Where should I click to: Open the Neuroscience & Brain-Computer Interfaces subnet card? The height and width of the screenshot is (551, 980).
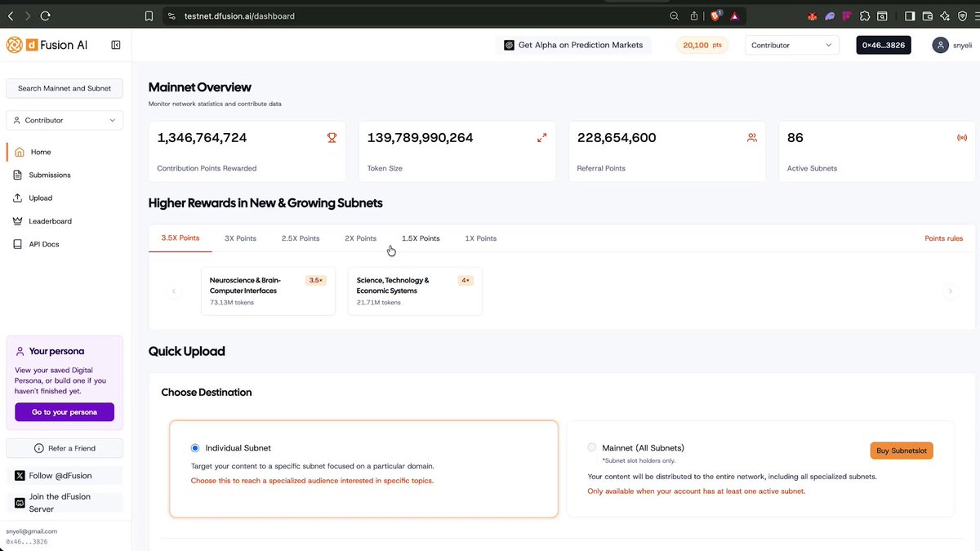pyautogui.click(x=268, y=291)
